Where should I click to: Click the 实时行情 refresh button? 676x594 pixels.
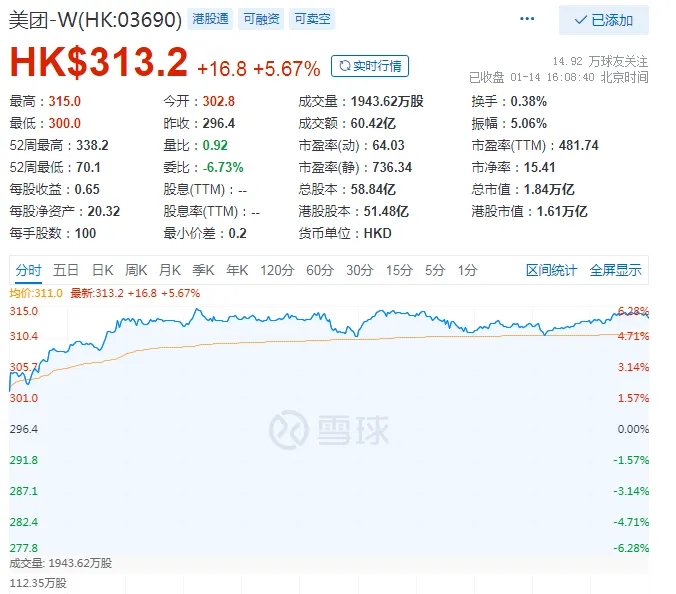[370, 66]
